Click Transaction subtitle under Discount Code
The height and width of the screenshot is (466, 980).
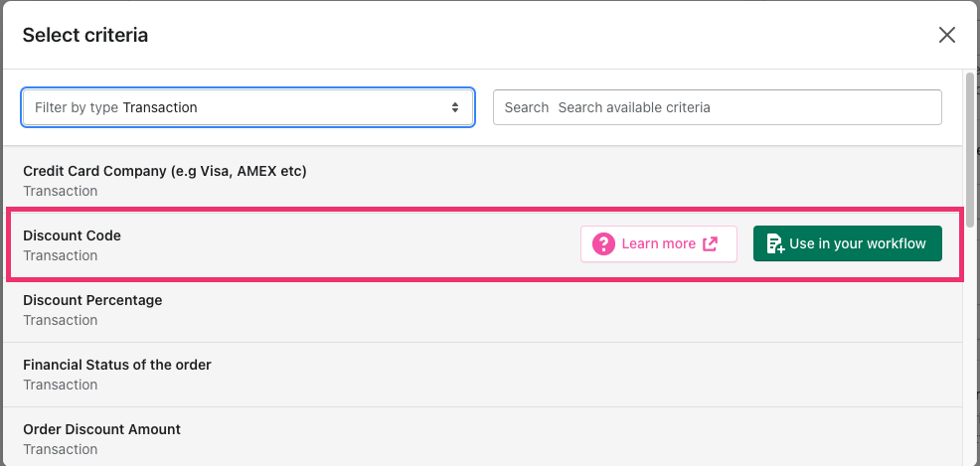pos(60,255)
